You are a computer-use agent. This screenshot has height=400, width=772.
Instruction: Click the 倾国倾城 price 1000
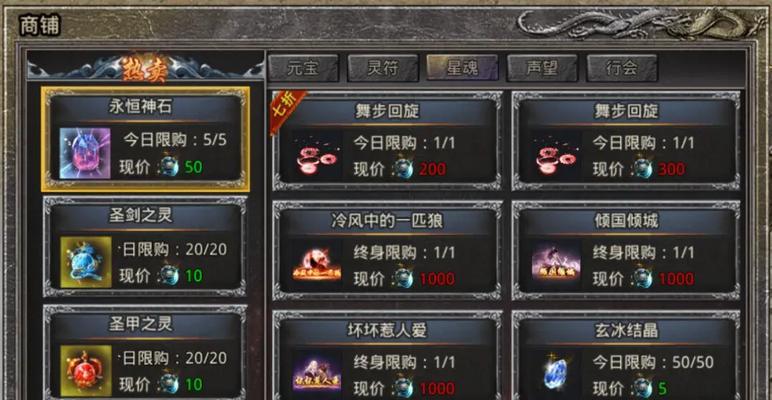pos(676,279)
